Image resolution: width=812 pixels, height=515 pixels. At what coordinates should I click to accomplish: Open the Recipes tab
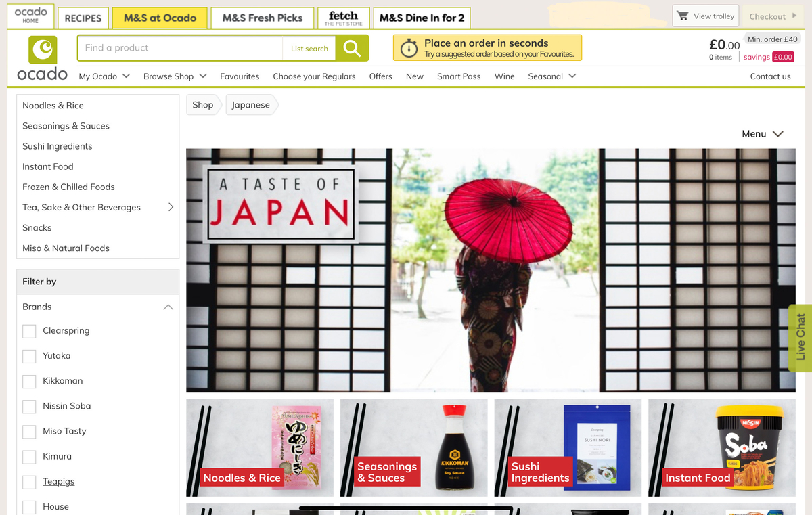point(83,18)
